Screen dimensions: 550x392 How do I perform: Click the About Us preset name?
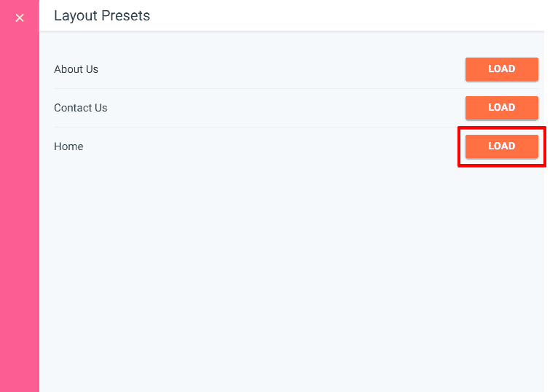(x=76, y=69)
